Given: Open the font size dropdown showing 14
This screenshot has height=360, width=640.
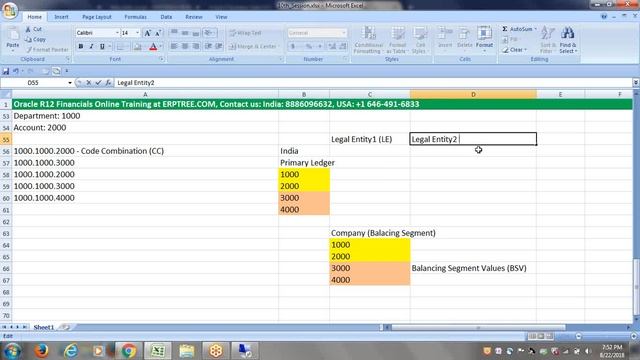Looking at the screenshot, I should (x=138, y=33).
